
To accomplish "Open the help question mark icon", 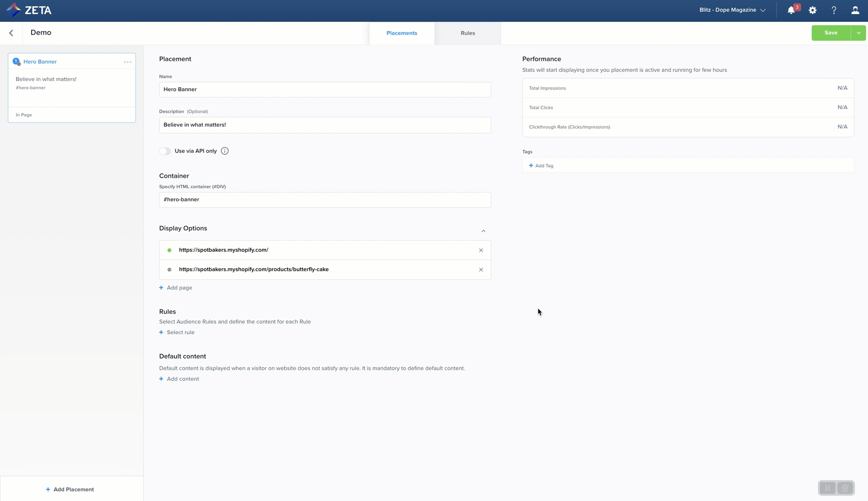I will [834, 10].
